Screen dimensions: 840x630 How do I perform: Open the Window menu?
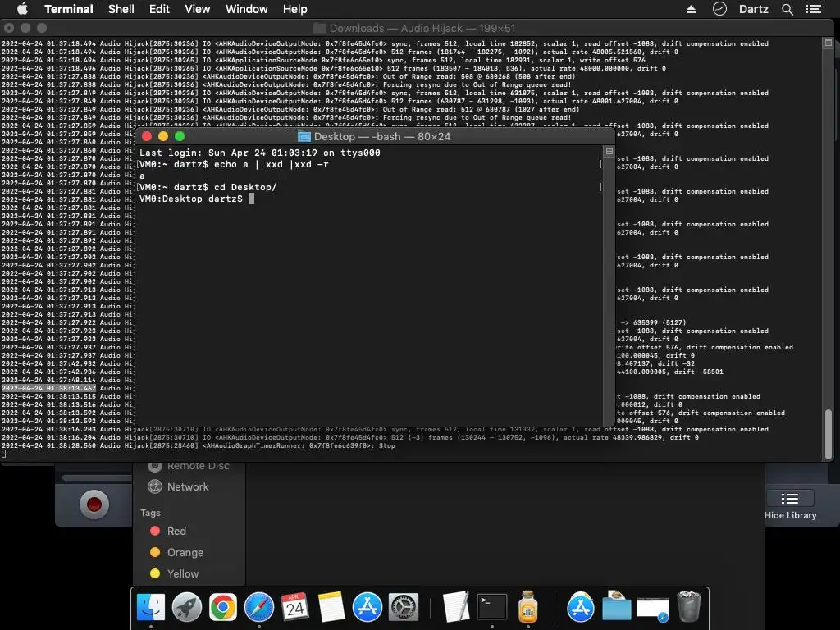coord(246,9)
